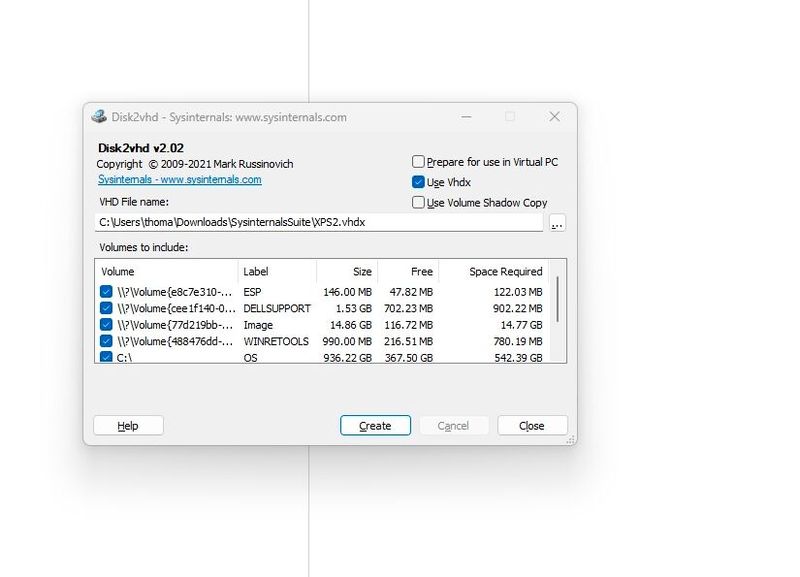Sort by the Volume column header
This screenshot has height=577, width=800.
tap(166, 271)
